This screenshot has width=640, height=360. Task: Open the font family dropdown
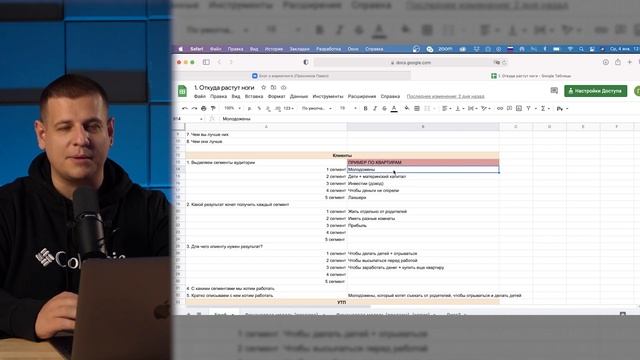click(316, 109)
